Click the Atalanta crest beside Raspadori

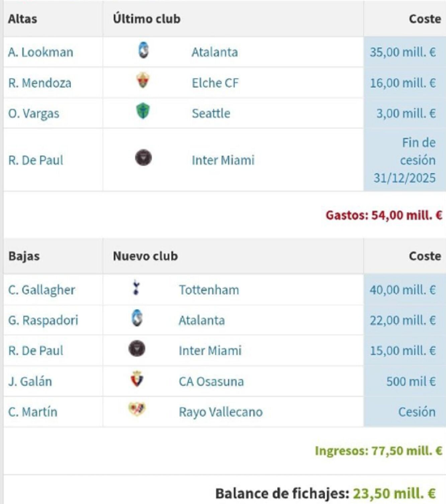[x=137, y=318]
